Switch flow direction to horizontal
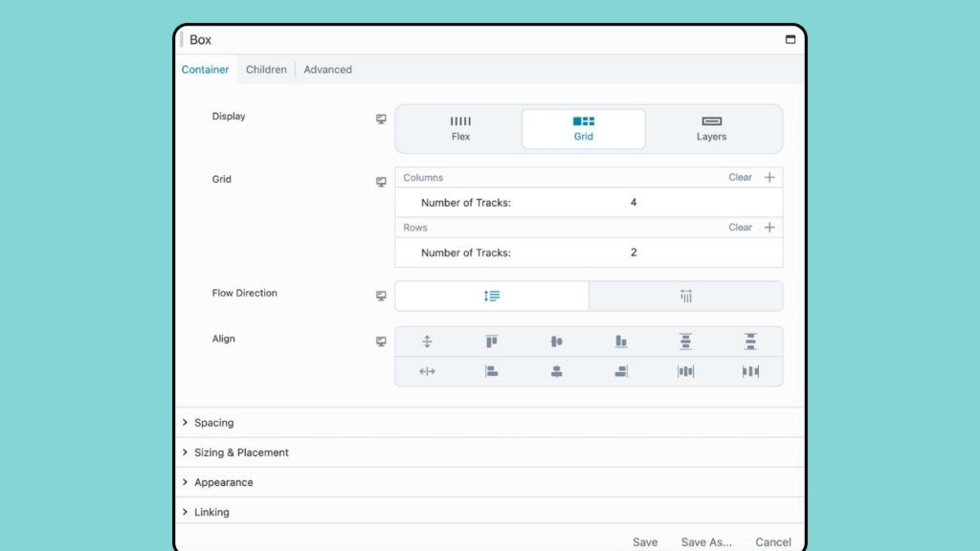980x551 pixels. coord(685,296)
